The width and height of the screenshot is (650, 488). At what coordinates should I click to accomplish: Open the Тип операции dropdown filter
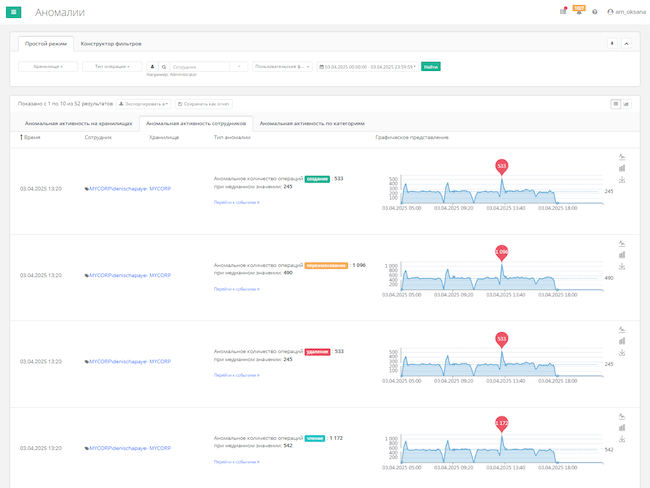pyautogui.click(x=112, y=66)
